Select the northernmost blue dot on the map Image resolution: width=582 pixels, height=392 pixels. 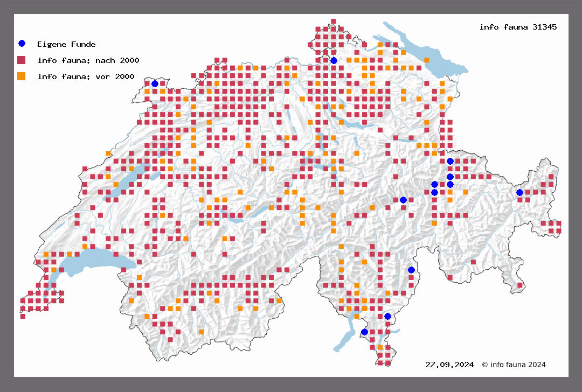(x=334, y=60)
